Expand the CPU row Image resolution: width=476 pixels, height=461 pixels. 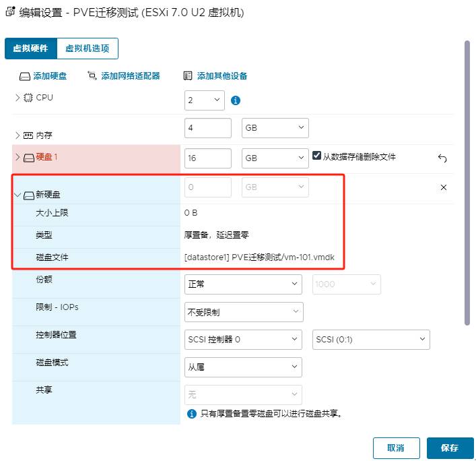coord(18,98)
